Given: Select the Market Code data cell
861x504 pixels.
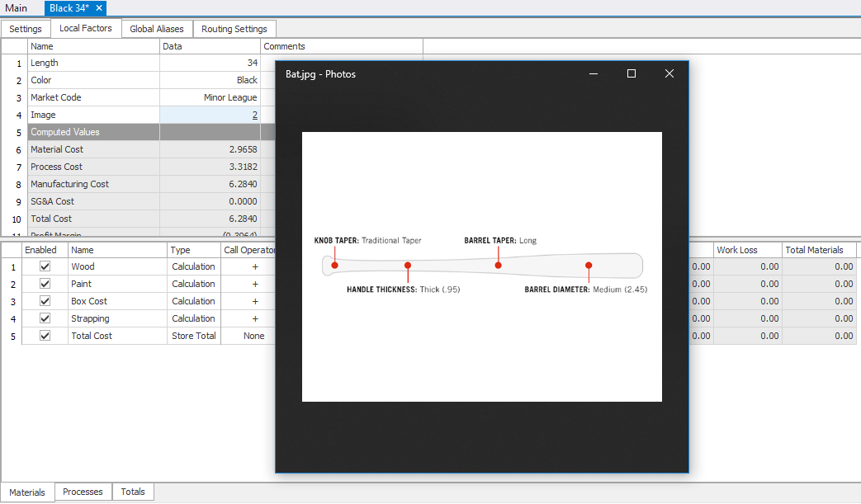Looking at the screenshot, I should pos(210,97).
